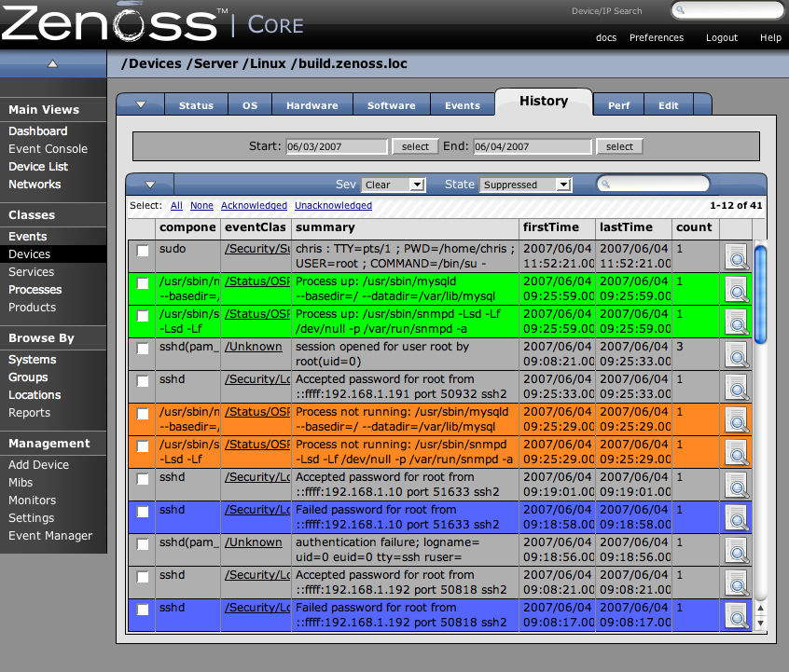This screenshot has width=789, height=672.
Task: Select Acknowledged events link
Action: click(x=254, y=205)
